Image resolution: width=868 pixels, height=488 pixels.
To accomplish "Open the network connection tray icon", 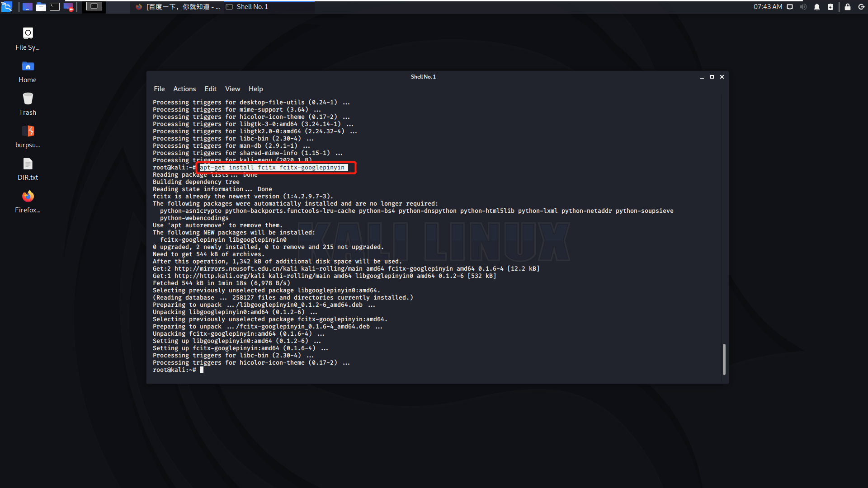I will 790,7.
